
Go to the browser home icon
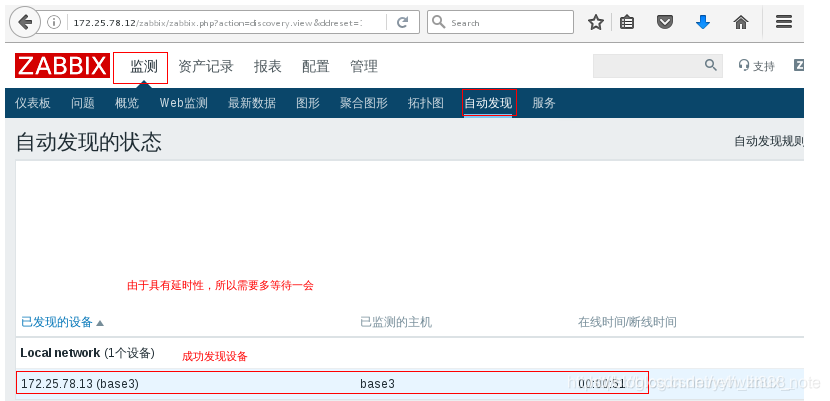(x=741, y=22)
